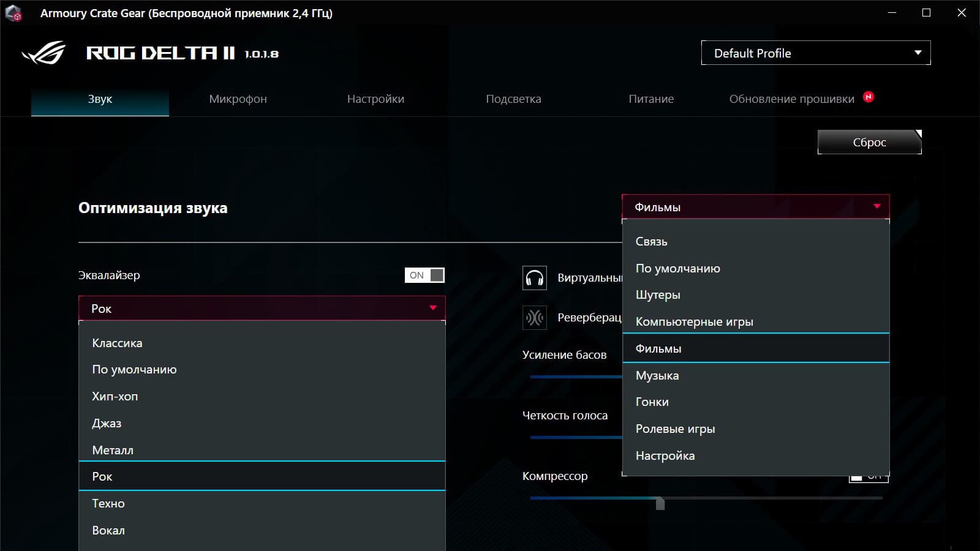This screenshot has width=980, height=551.
Task: Open the Подсветка tab
Action: [513, 99]
